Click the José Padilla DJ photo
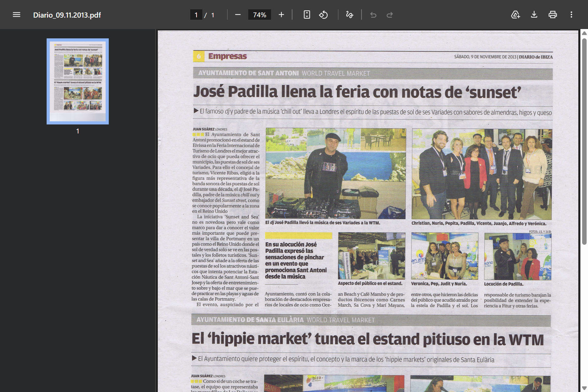 (335, 174)
